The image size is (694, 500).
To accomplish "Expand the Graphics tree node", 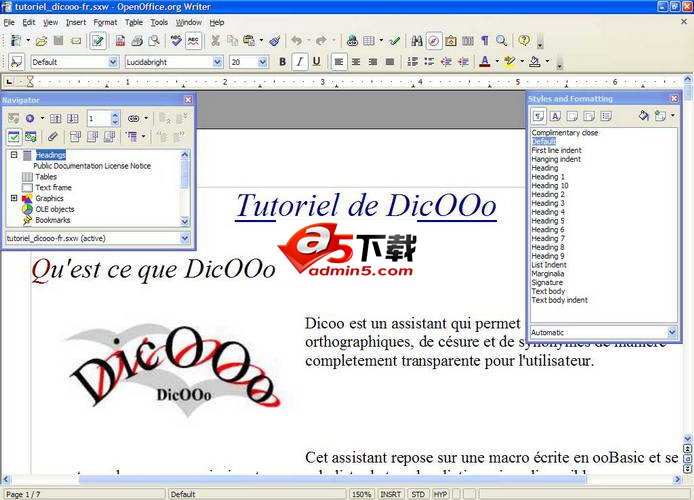I will pos(14,198).
